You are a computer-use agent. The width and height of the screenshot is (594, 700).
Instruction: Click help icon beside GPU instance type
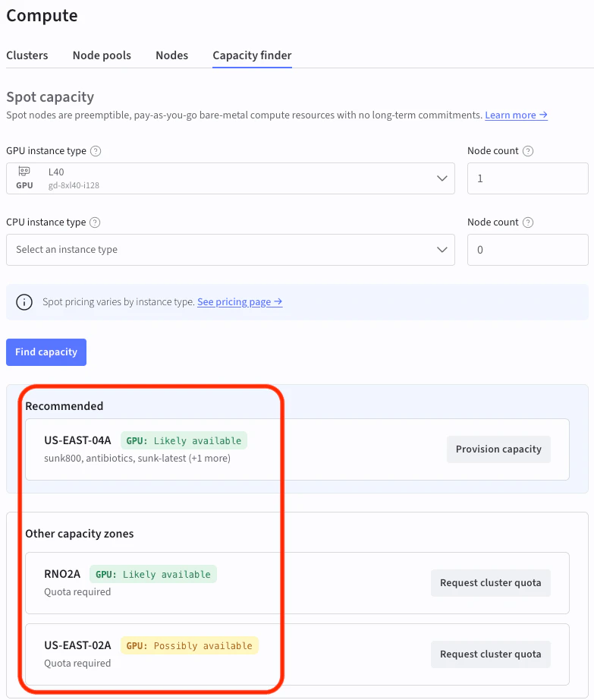[x=96, y=151]
